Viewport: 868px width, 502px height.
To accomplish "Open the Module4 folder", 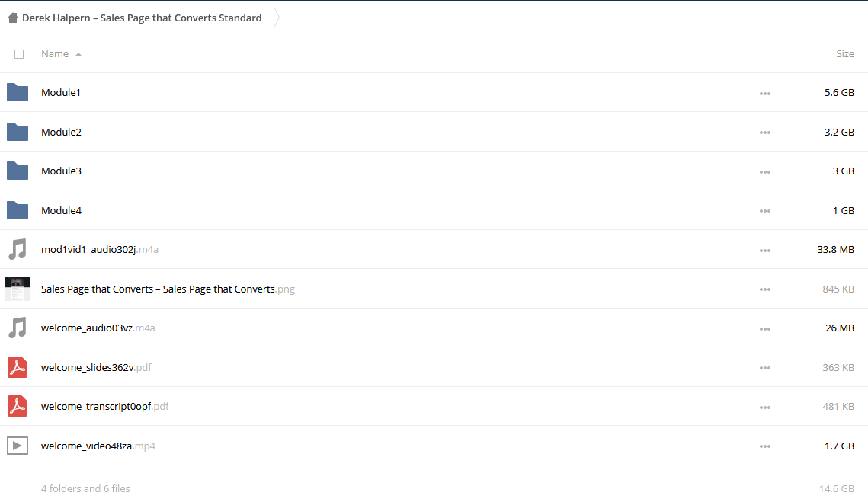I will point(62,210).
